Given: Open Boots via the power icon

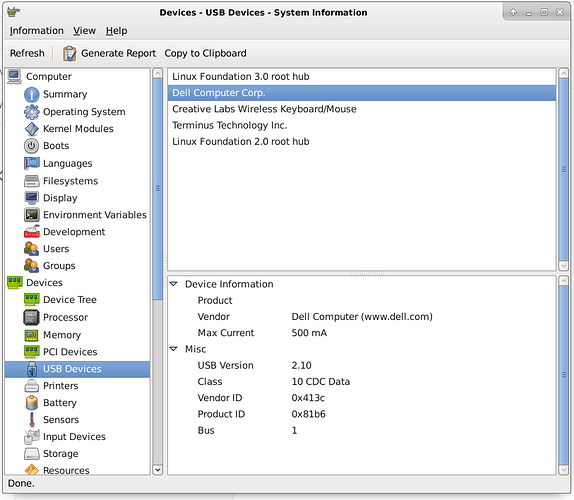Looking at the screenshot, I should point(31,146).
